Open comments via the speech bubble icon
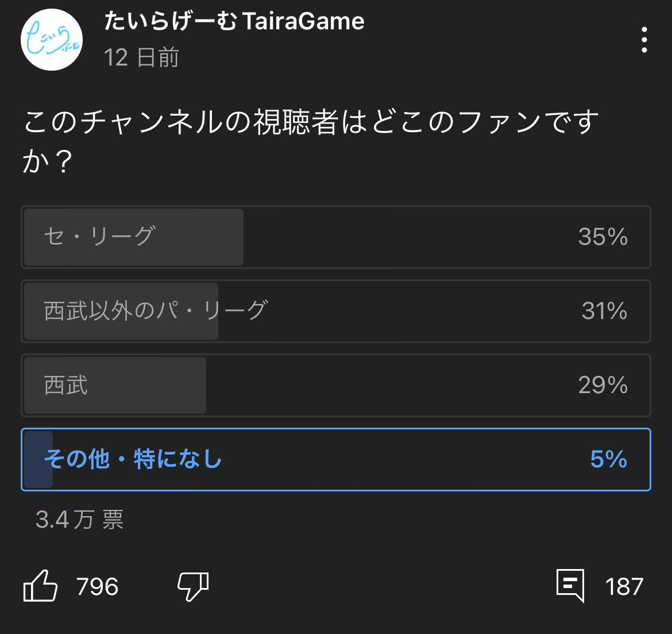Viewport: 672px width, 634px height. coord(570,586)
